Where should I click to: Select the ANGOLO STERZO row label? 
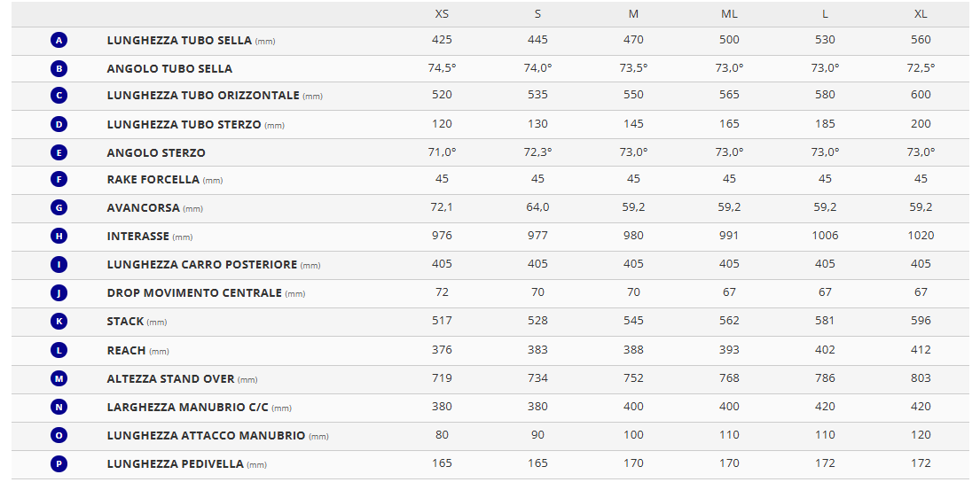pyautogui.click(x=156, y=153)
